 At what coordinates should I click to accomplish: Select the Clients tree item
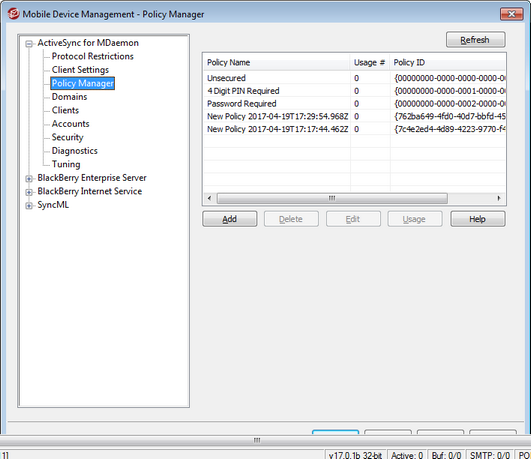[65, 110]
